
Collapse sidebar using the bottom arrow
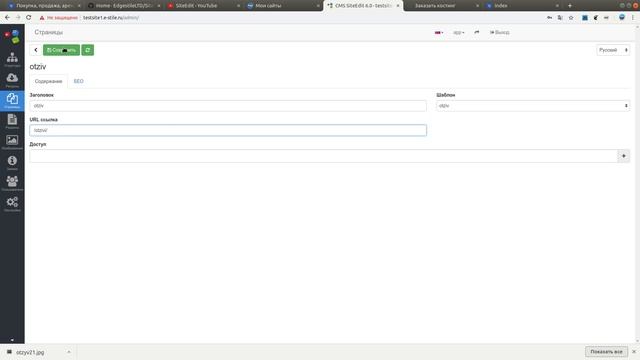(12, 340)
